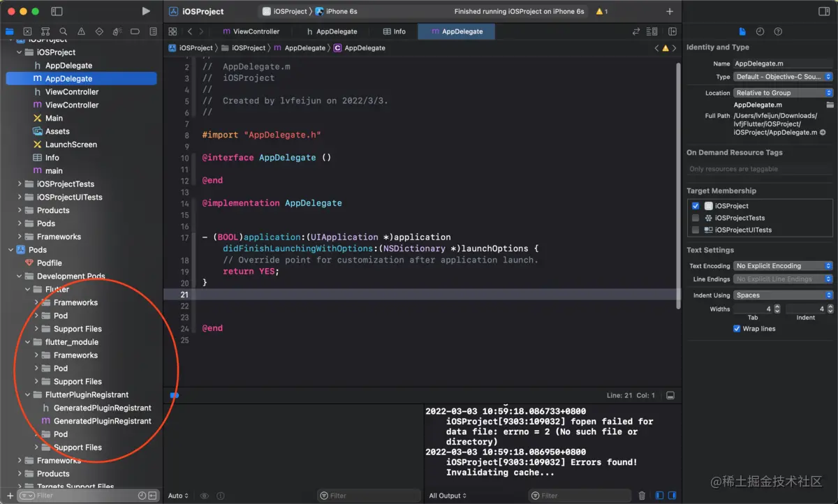Open the Type dropdown Objective-C Source
Image resolution: width=838 pixels, height=504 pixels.
click(783, 77)
